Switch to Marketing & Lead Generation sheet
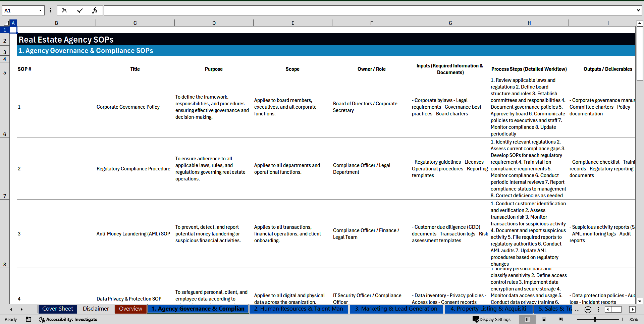 coord(396,309)
